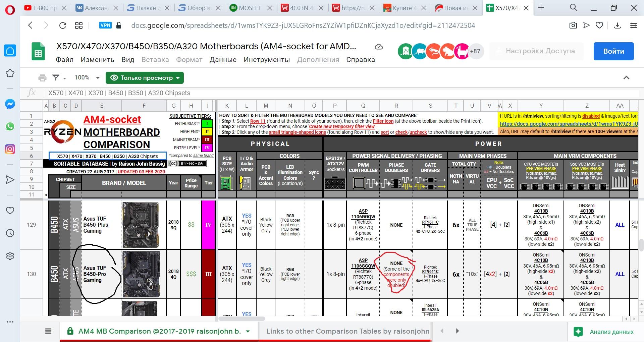
Task: Collapse the toolbar with the up chevron
Action: [x=626, y=78]
